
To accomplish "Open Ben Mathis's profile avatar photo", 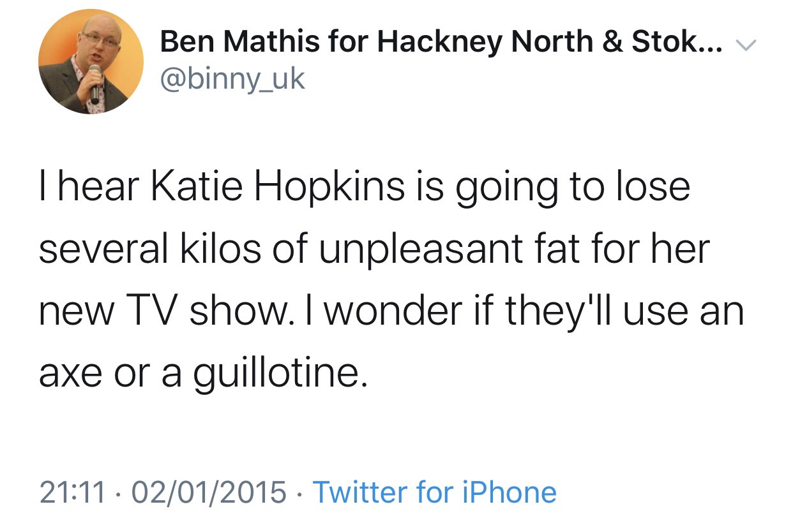I will coord(91,62).
